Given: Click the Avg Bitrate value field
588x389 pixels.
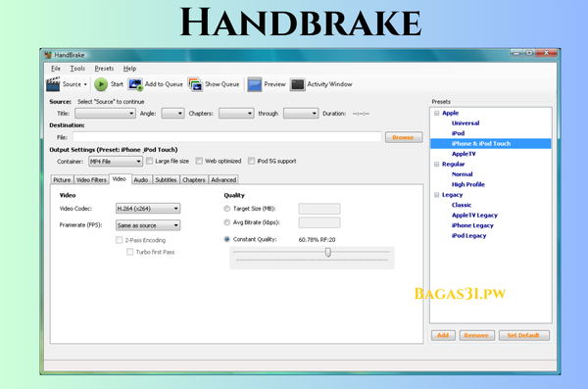Looking at the screenshot, I should (x=319, y=222).
